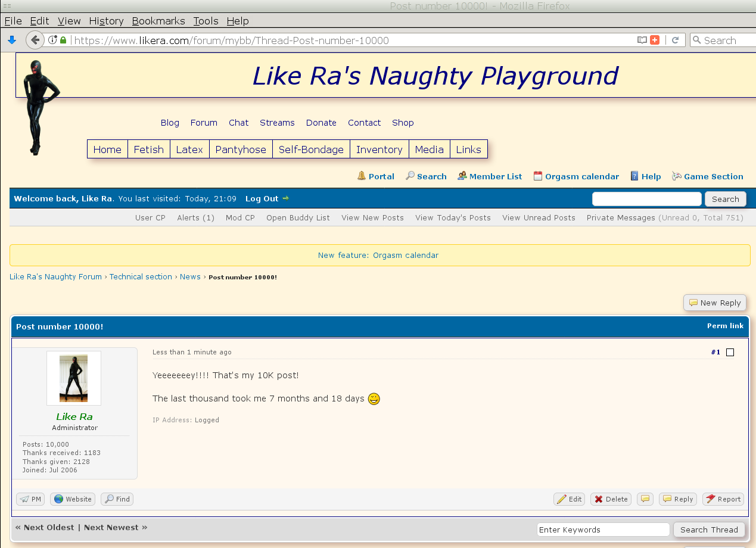The height and width of the screenshot is (548, 756).
Task: Click the site information icon in the address bar
Action: [x=52, y=40]
